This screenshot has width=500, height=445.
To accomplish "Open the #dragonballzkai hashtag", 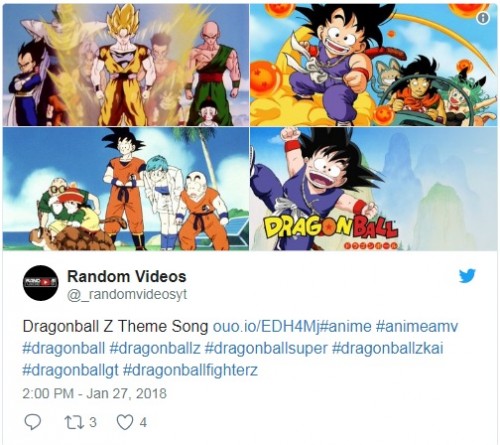I will click(x=388, y=349).
